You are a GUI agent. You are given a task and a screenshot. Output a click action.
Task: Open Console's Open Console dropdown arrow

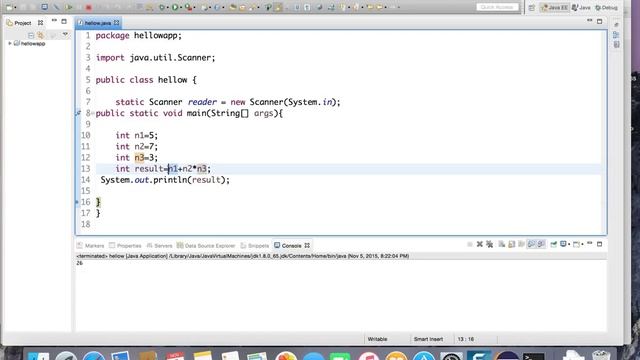[582, 244]
